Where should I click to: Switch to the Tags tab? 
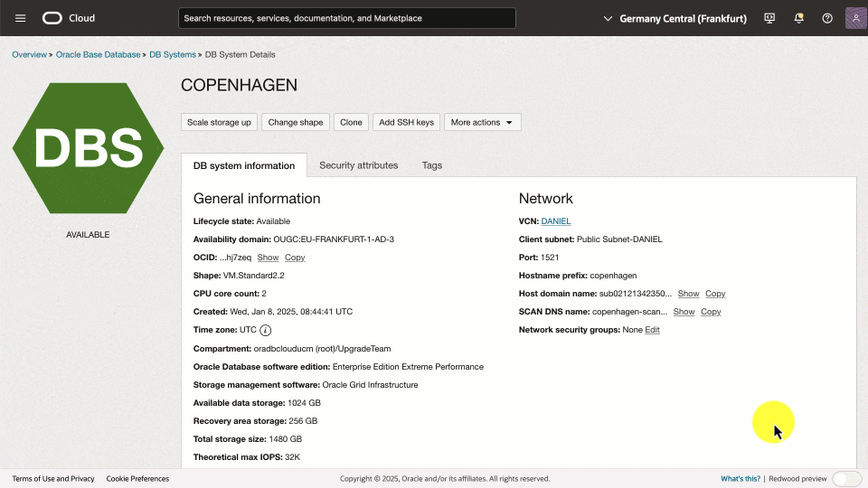432,165
